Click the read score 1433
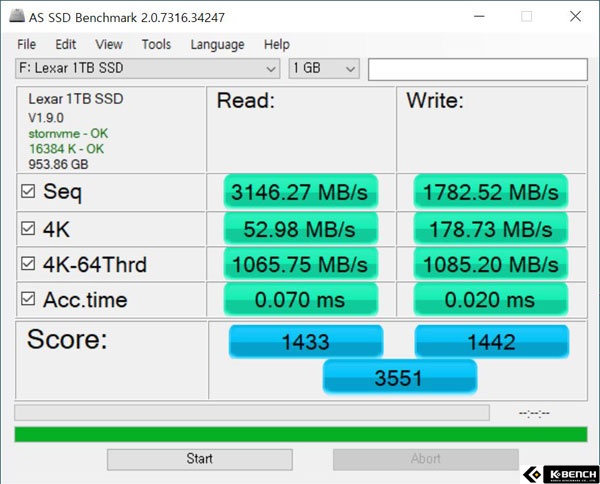The image size is (600, 484). (x=306, y=341)
